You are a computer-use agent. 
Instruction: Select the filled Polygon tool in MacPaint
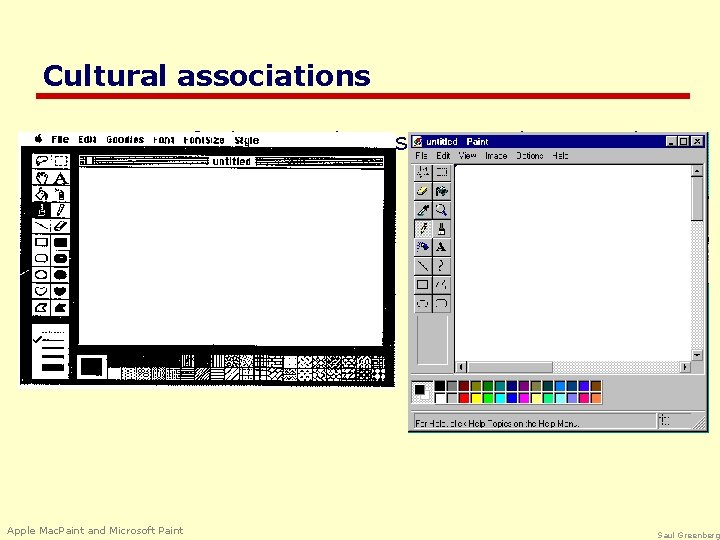[61, 308]
